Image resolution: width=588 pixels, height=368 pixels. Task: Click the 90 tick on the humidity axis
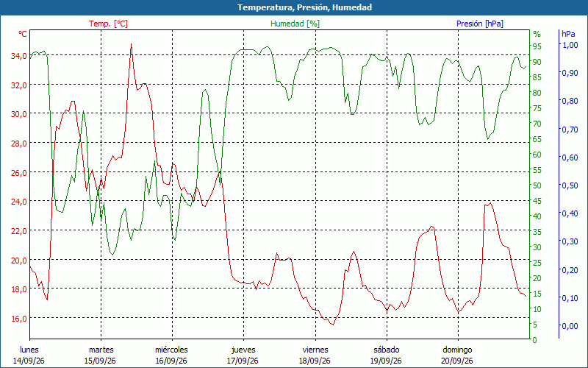point(537,62)
